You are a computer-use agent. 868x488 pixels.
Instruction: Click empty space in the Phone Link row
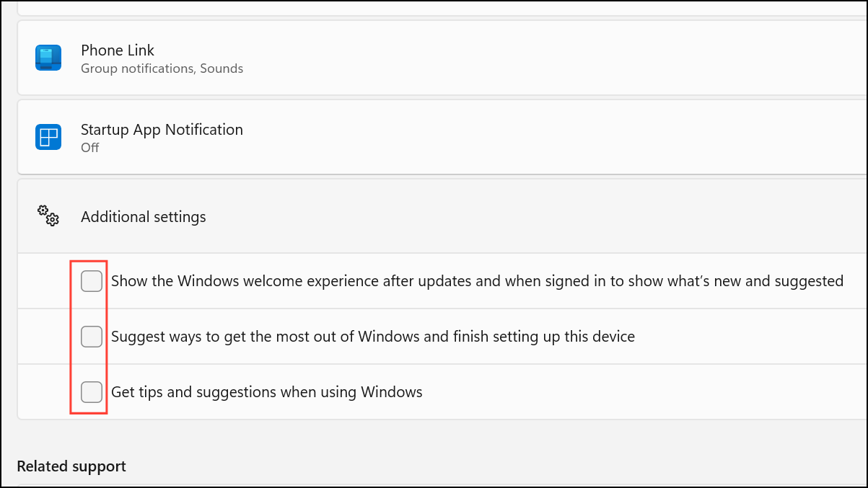(x=541, y=58)
